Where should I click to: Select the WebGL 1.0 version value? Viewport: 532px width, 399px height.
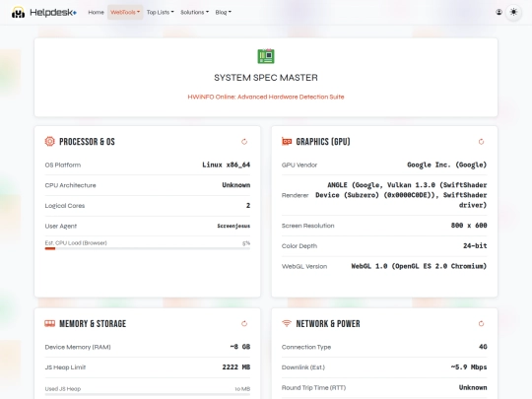[419, 266]
